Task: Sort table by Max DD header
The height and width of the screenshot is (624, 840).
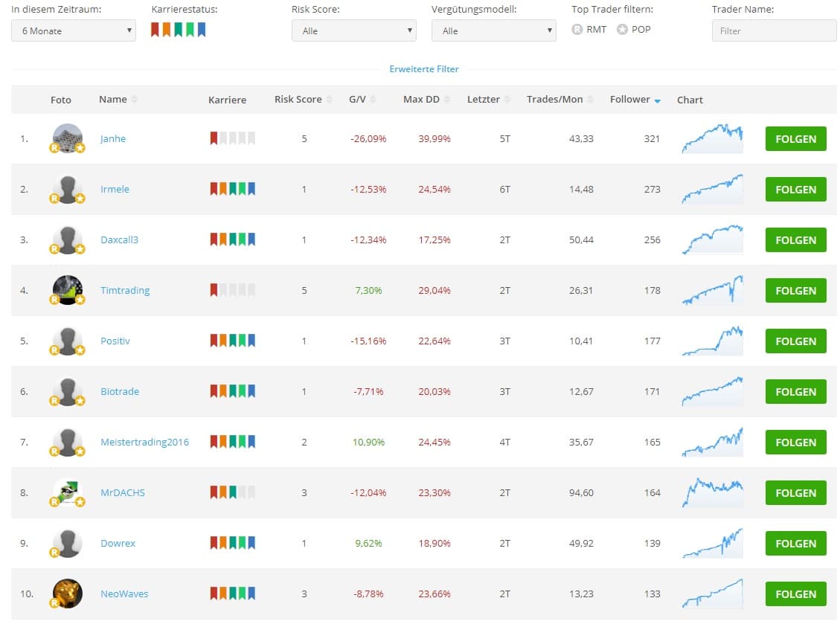Action: (421, 100)
